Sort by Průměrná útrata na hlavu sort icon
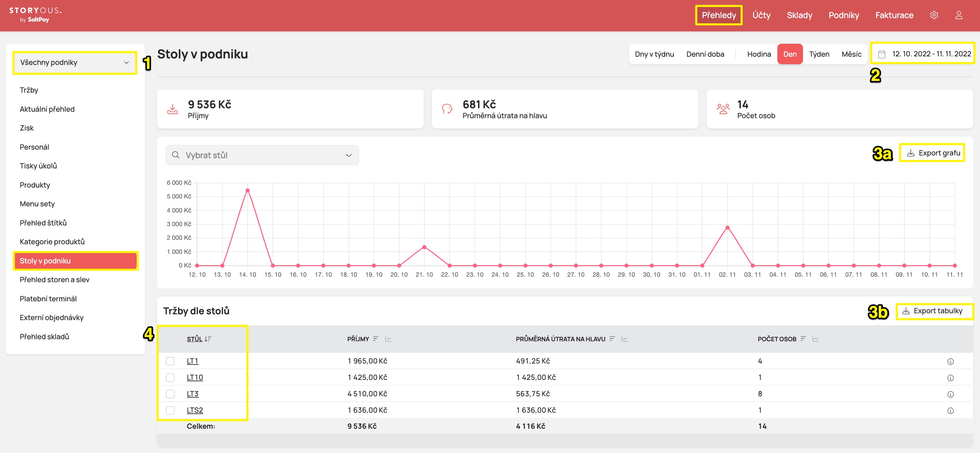This screenshot has height=453, width=980. 612,339
